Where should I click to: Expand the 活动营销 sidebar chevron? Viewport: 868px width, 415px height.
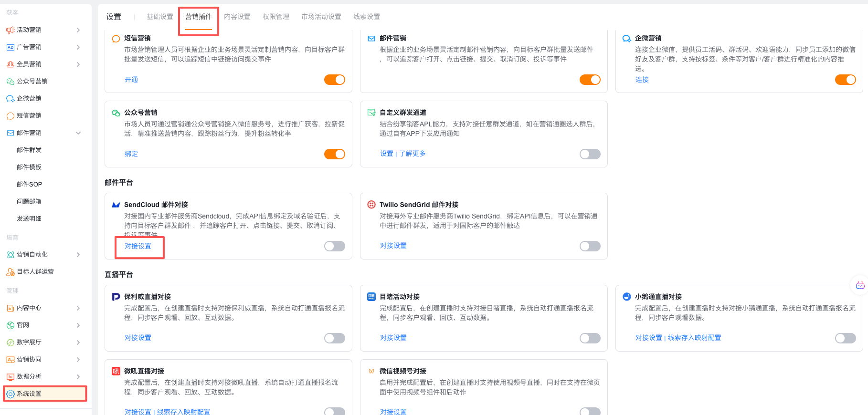[78, 30]
